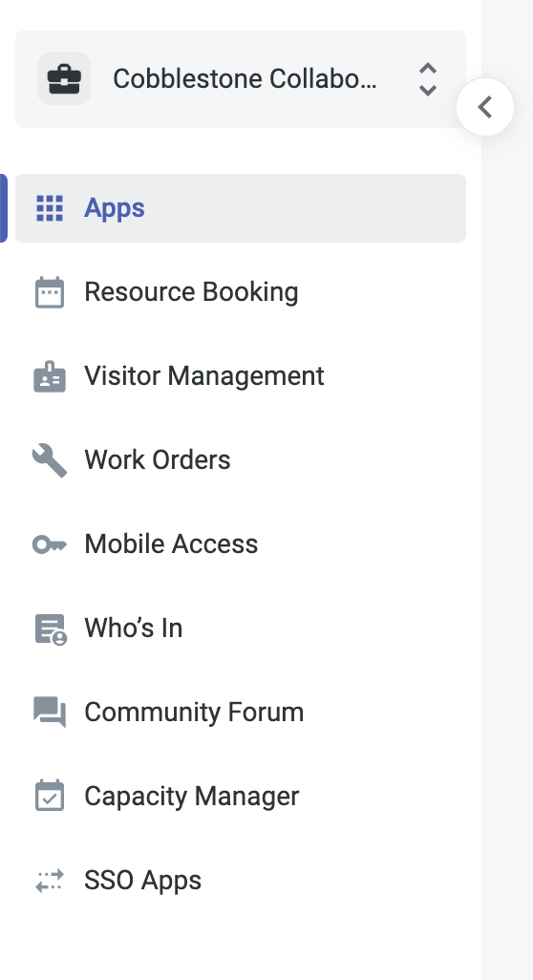Click the SSO Apps arrows icon
Image resolution: width=533 pixels, height=980 pixels.
(x=50, y=880)
